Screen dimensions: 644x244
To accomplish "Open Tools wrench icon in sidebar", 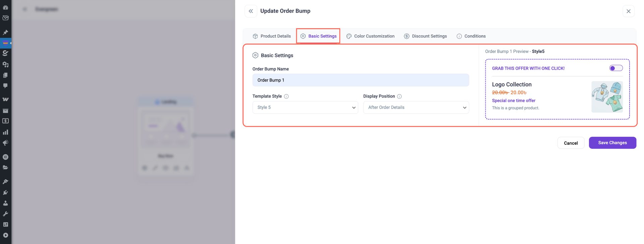I will [5, 214].
